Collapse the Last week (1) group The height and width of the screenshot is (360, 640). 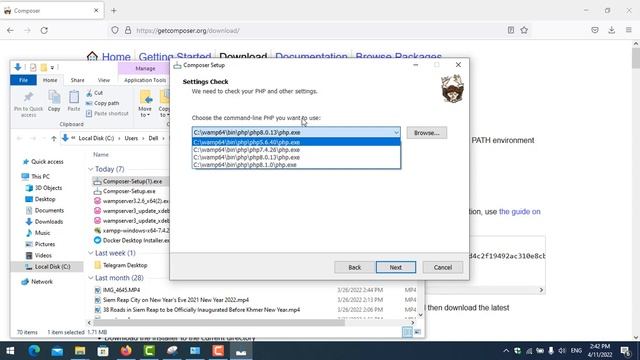(x=91, y=253)
